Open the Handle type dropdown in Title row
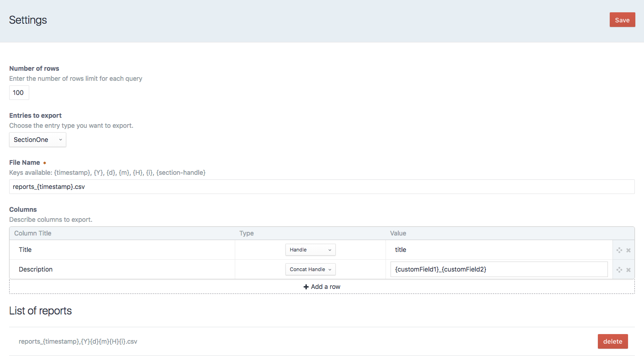The width and height of the screenshot is (644, 356). pyautogui.click(x=310, y=250)
